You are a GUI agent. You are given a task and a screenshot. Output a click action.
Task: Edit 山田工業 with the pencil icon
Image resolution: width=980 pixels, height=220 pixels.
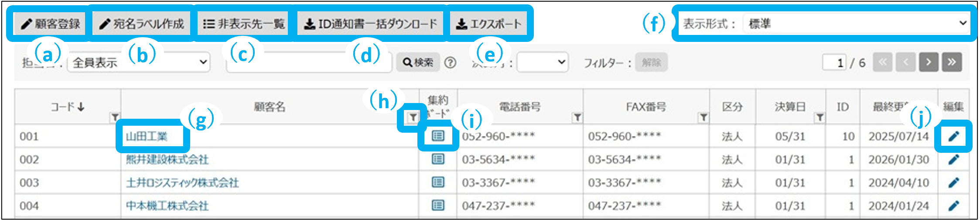point(953,137)
